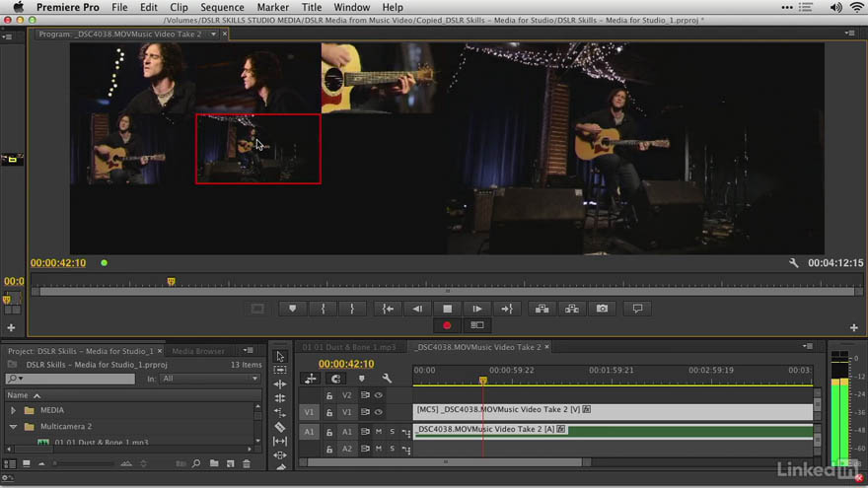Select the Selection arrow tool
This screenshot has height=488, width=868.
click(280, 357)
